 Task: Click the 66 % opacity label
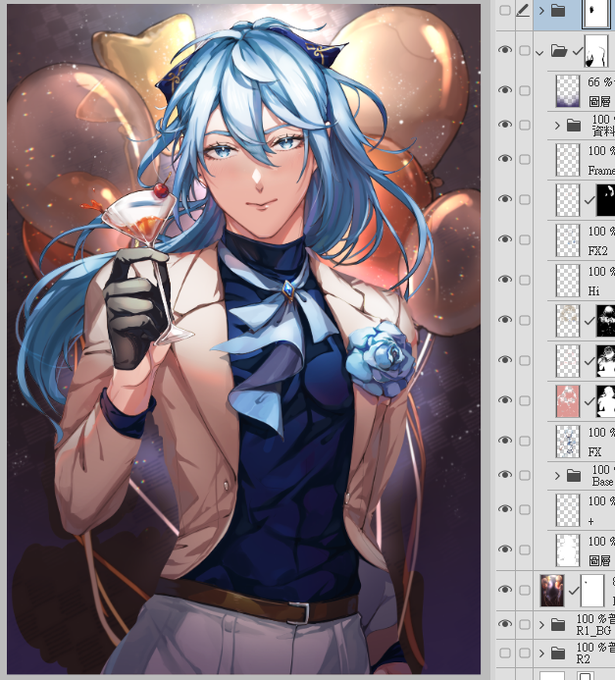(601, 82)
